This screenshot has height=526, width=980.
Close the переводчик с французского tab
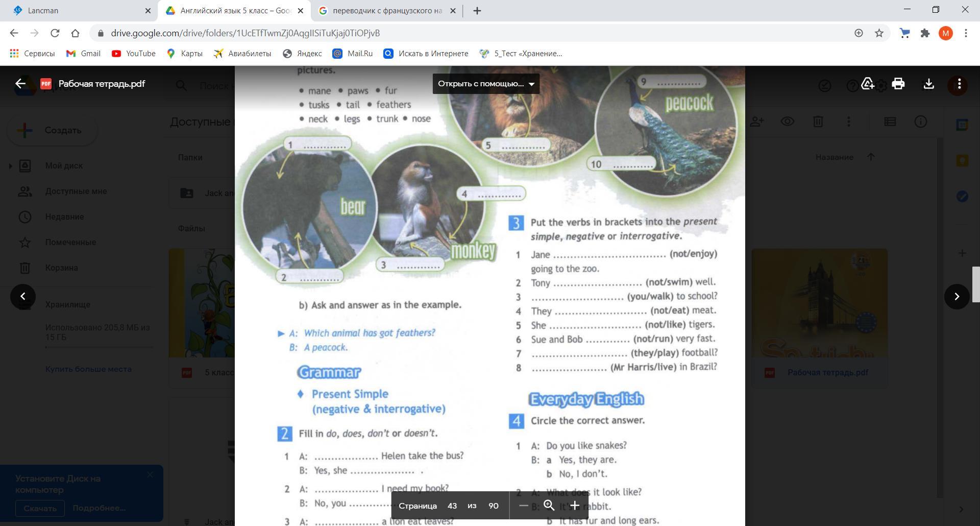pyautogui.click(x=453, y=11)
